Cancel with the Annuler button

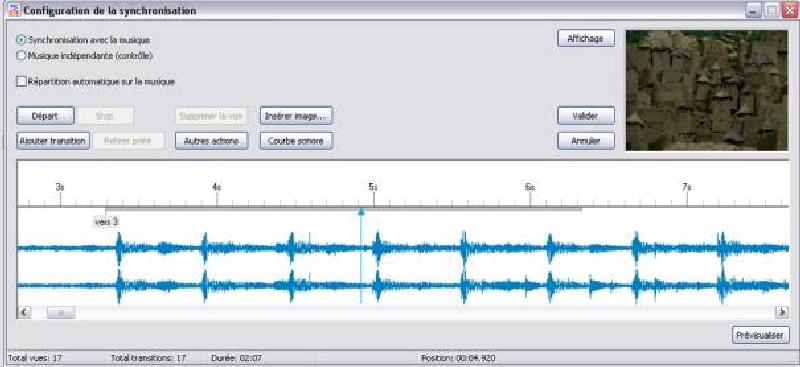click(x=586, y=141)
